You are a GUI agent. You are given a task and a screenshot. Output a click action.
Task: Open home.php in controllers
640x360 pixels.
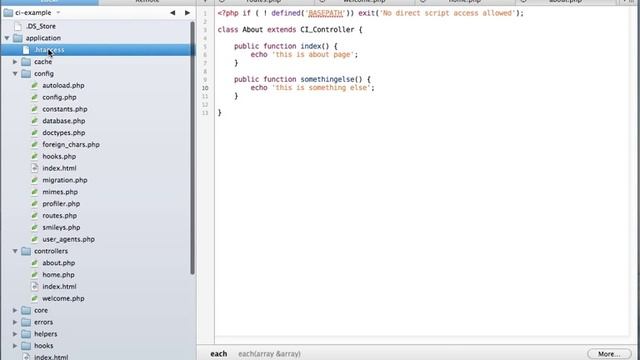tap(58, 275)
